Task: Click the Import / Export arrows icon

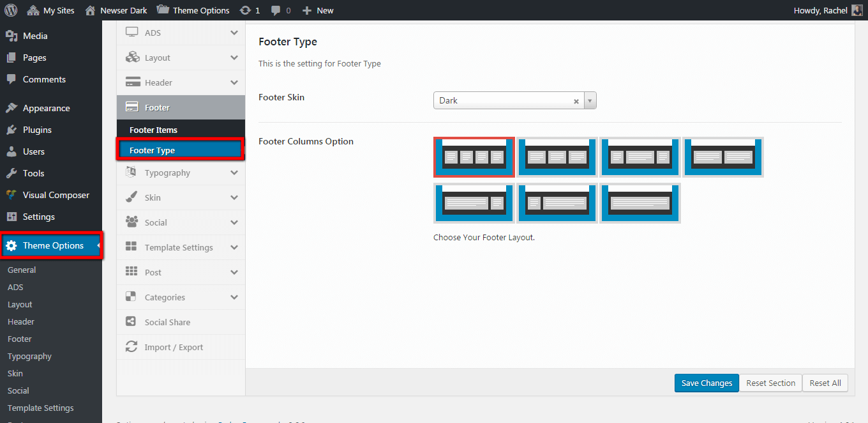Action: pyautogui.click(x=131, y=347)
